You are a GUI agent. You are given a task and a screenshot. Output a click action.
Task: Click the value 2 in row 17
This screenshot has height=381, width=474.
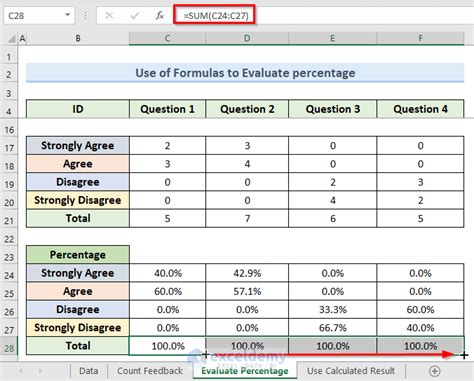[167, 146]
